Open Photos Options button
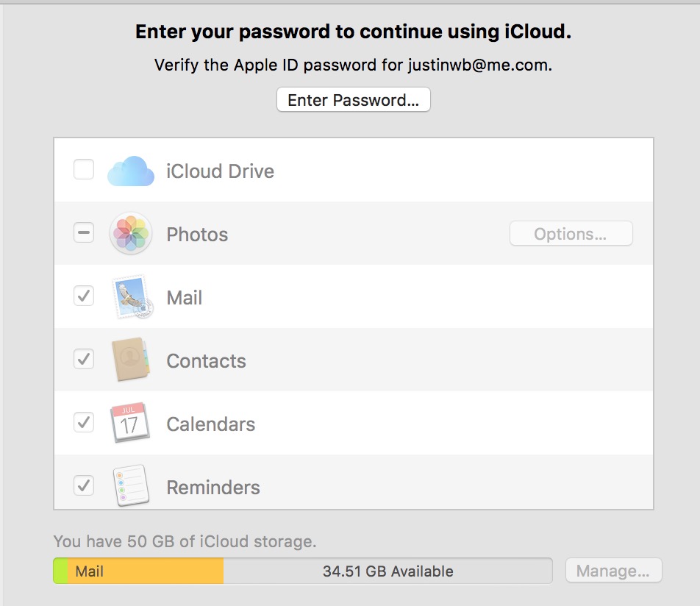 (x=571, y=234)
